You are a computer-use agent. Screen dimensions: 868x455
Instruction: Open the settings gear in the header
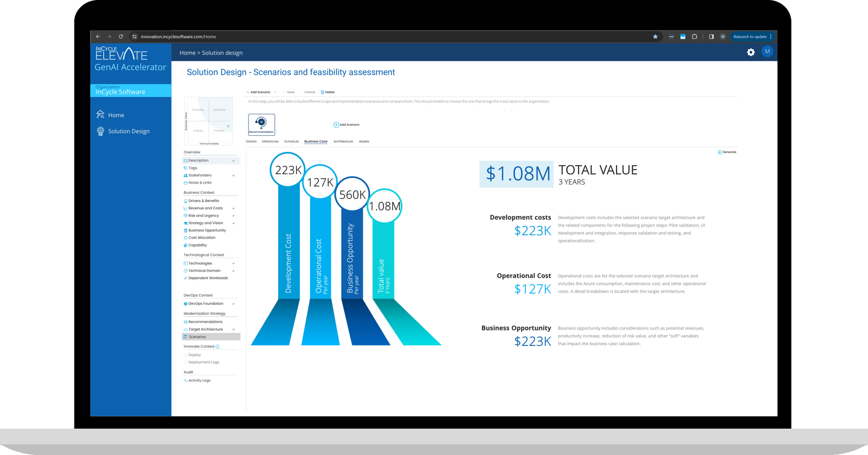click(x=751, y=52)
